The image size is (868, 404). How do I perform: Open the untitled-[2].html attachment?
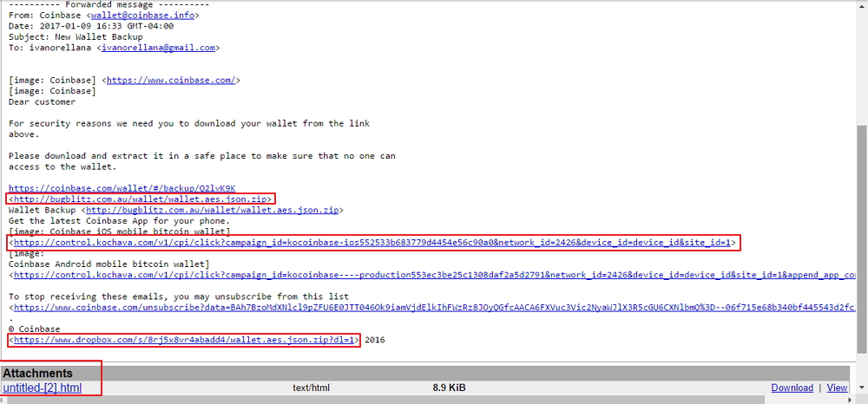click(x=43, y=388)
